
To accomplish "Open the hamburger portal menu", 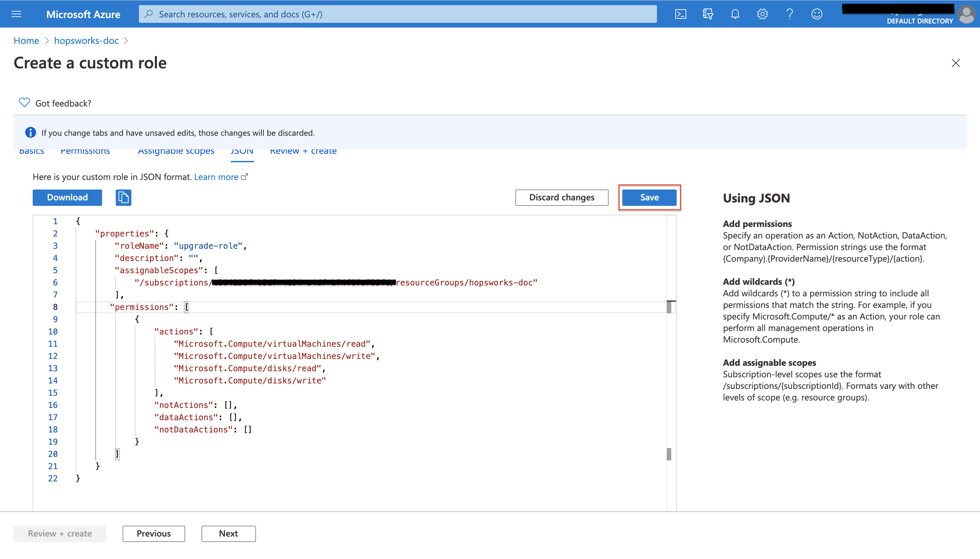I will 16,14.
